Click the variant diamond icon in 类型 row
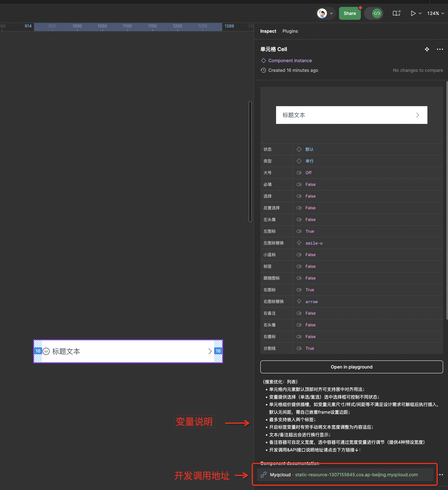 pyautogui.click(x=299, y=161)
